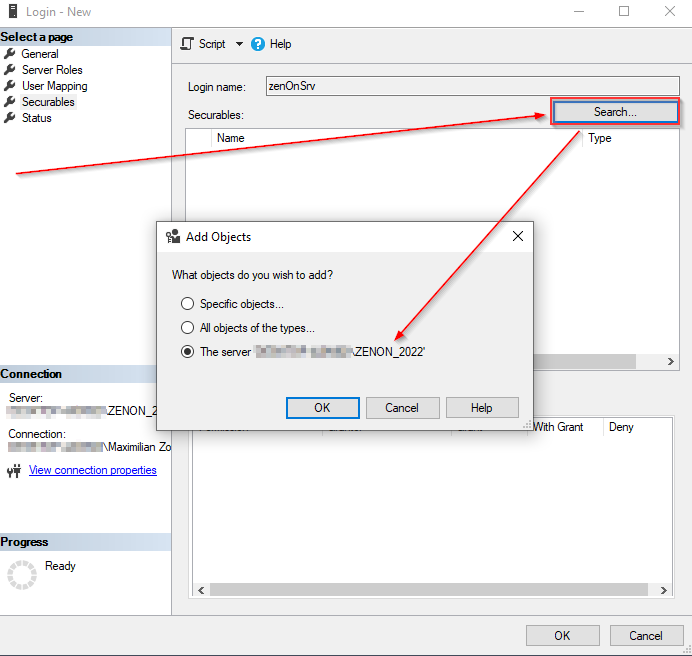Click the connection properties icon
The width and height of the screenshot is (692, 656).
(14, 471)
